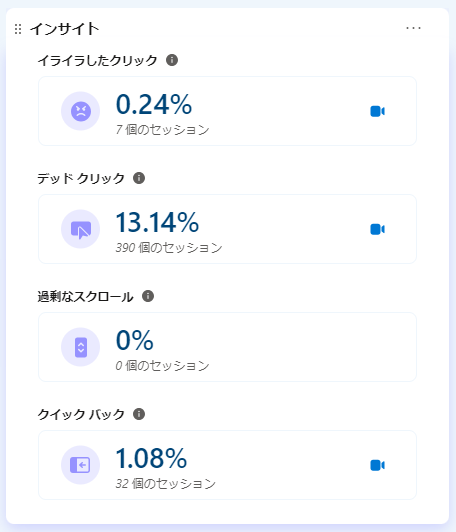Image resolution: width=456 pixels, height=532 pixels.
Task: Select the 13.14% dead click value
Action: point(157,222)
